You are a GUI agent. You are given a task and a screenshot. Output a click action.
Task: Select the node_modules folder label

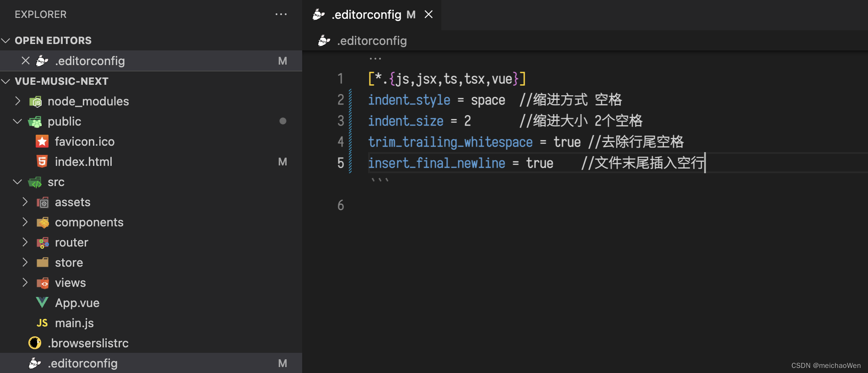coord(88,101)
